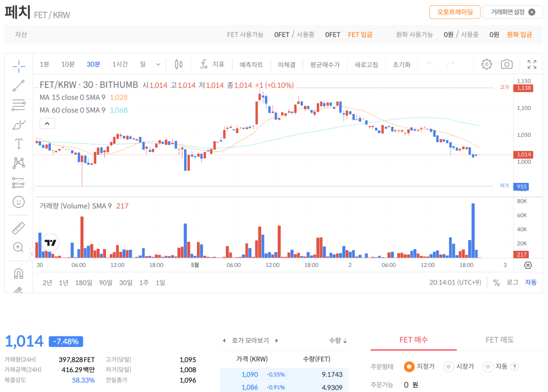Set chart range to 2년
The height and width of the screenshot is (392, 548).
pos(47,283)
